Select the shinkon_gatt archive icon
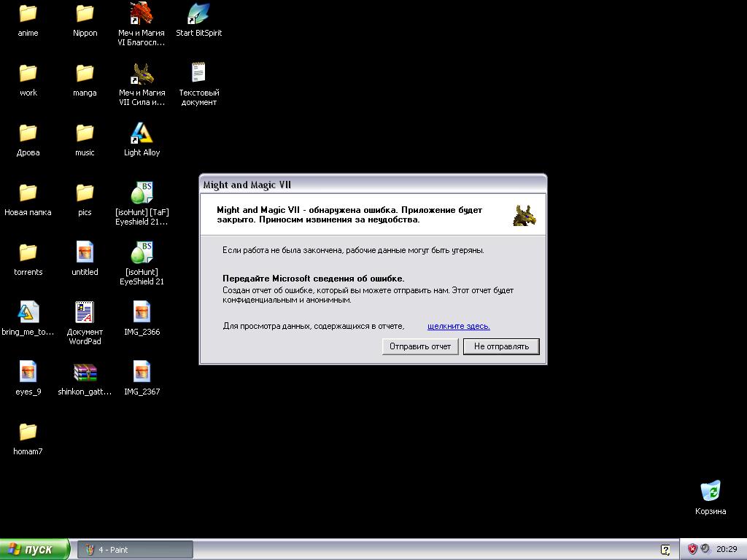The image size is (747, 560). point(85,373)
